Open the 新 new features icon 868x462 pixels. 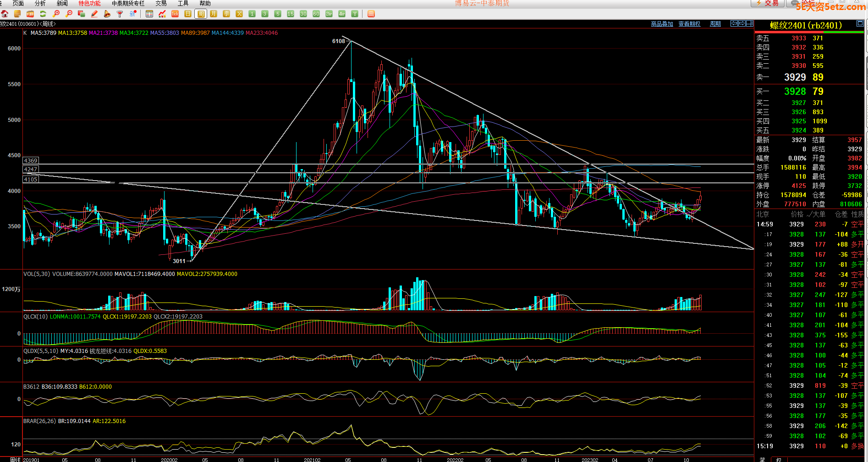point(133,14)
